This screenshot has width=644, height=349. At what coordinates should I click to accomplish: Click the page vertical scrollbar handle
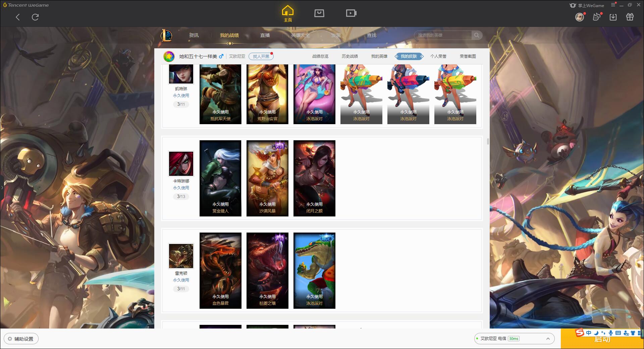[x=488, y=141]
